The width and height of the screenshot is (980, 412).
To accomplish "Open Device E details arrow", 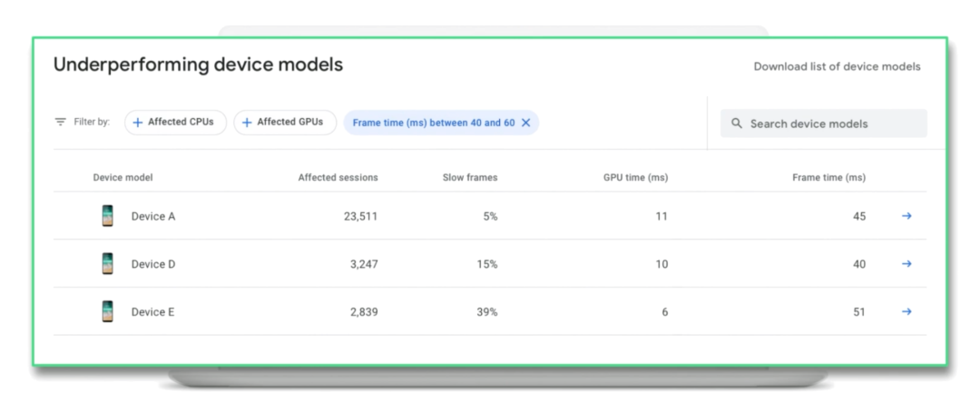I will tap(906, 312).
